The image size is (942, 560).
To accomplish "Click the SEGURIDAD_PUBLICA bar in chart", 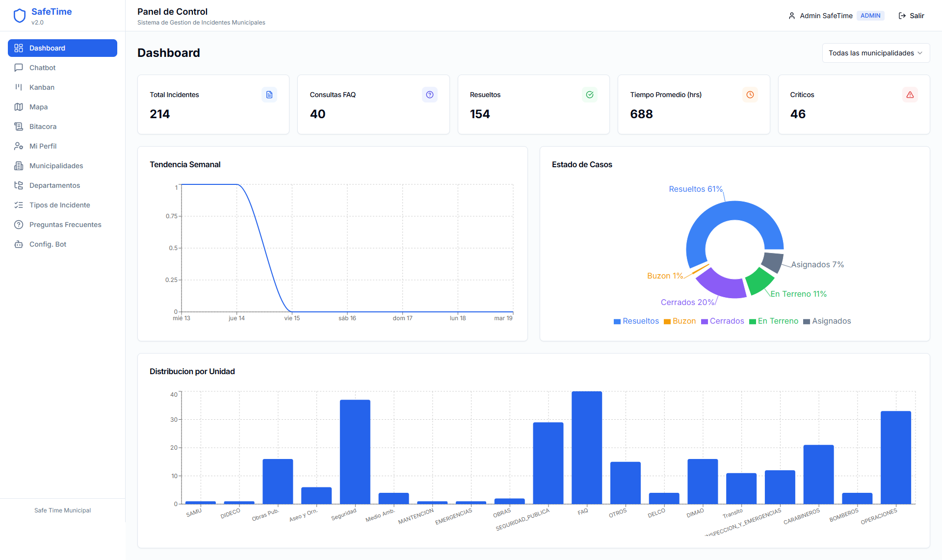I will pos(548,463).
